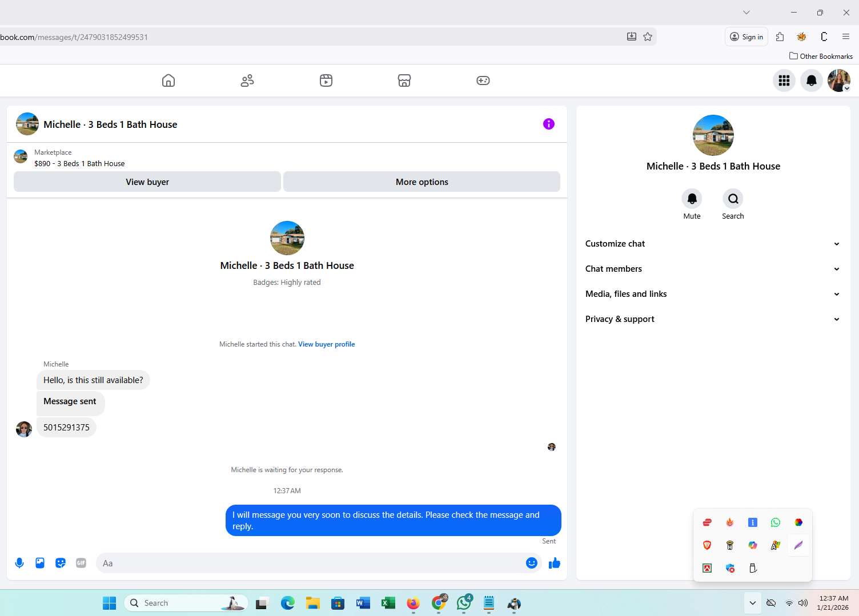Viewport: 859px width, 616px height.
Task: Click the house avatar in the chat header
Action: [x=27, y=124]
